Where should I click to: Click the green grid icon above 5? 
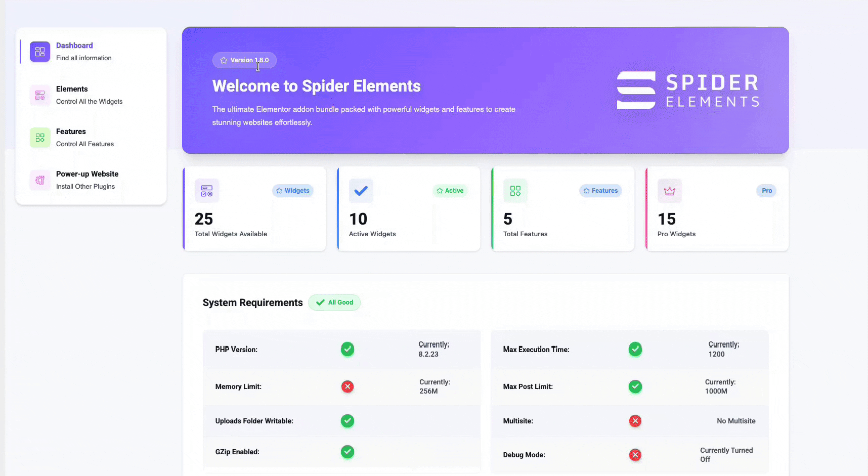point(515,191)
